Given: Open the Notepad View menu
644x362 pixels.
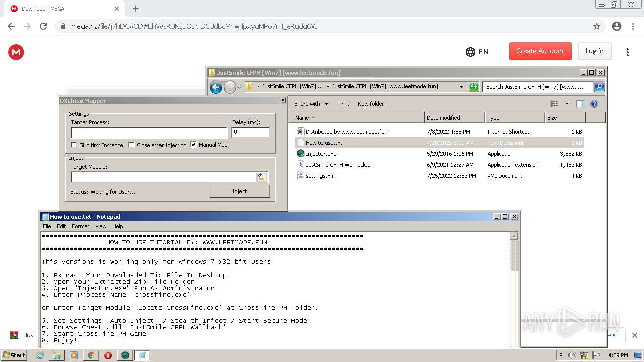Looking at the screenshot, I should pyautogui.click(x=101, y=226).
